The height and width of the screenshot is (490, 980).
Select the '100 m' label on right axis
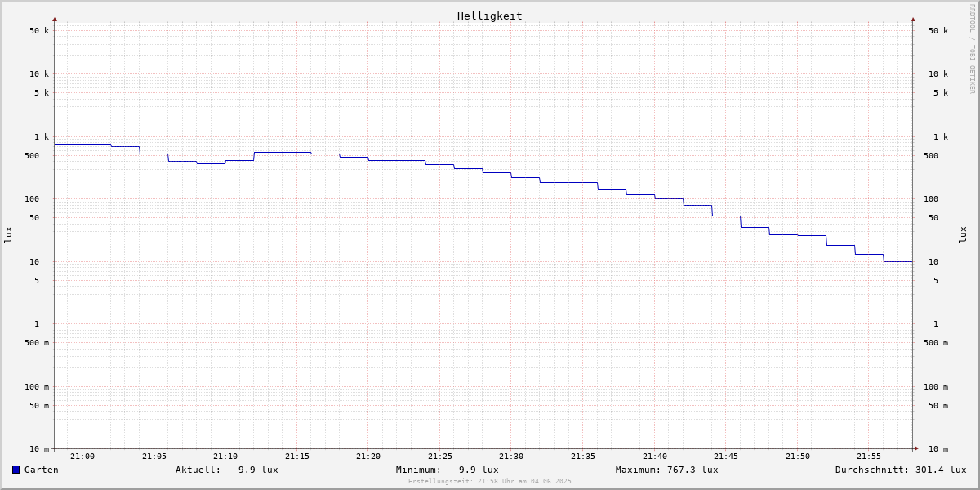[936, 387]
